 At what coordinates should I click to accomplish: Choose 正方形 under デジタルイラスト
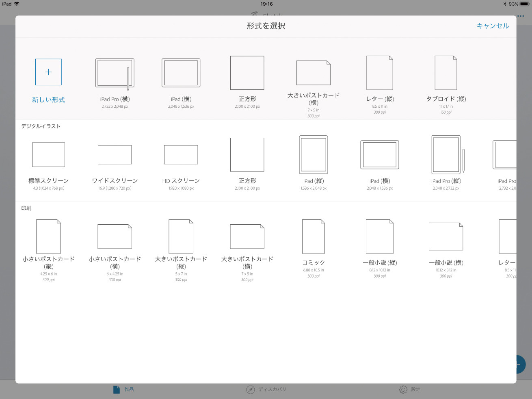pyautogui.click(x=247, y=164)
